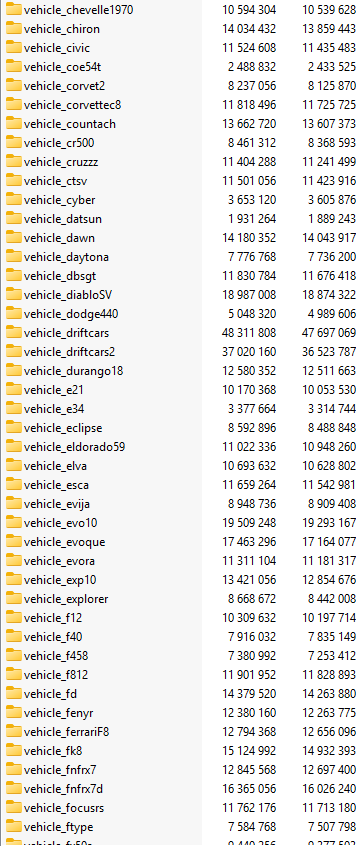This screenshot has height=846, width=361.
Task: Click the folder icon for vehicle_evo10
Action: click(x=13, y=523)
